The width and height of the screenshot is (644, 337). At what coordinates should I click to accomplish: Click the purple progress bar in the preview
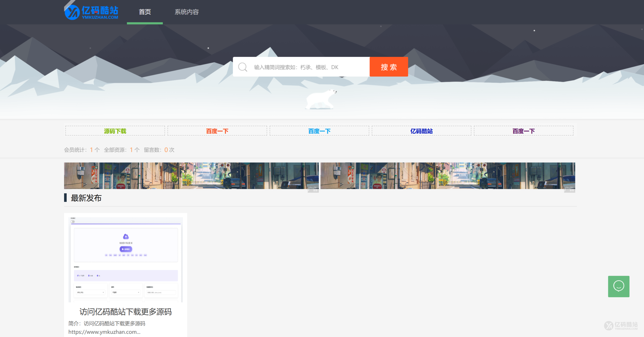125,224
